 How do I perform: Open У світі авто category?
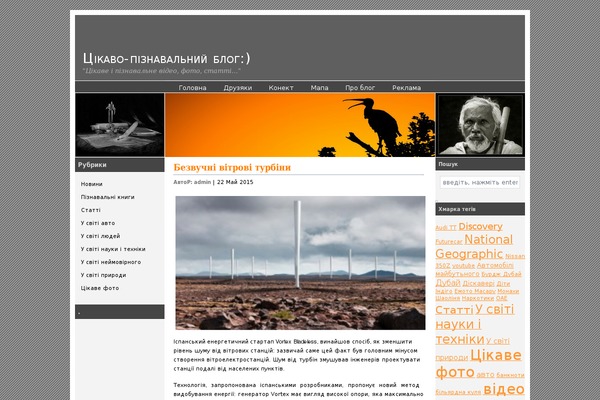coord(98,223)
